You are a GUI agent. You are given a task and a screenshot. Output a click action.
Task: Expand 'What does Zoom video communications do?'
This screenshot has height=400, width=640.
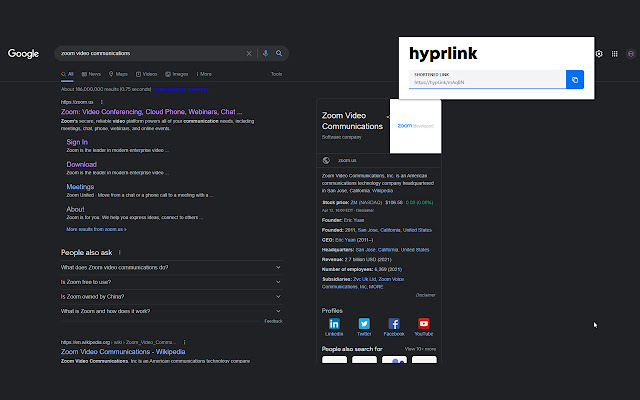coord(171,267)
